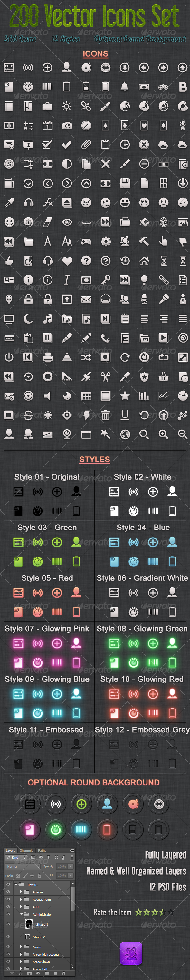The height and width of the screenshot is (980, 190).
Task: Select the pie chart icon
Action: (x=183, y=396)
